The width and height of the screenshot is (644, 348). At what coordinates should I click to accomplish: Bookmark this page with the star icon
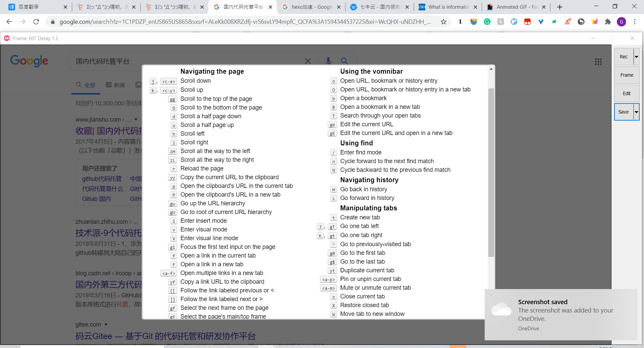click(443, 22)
